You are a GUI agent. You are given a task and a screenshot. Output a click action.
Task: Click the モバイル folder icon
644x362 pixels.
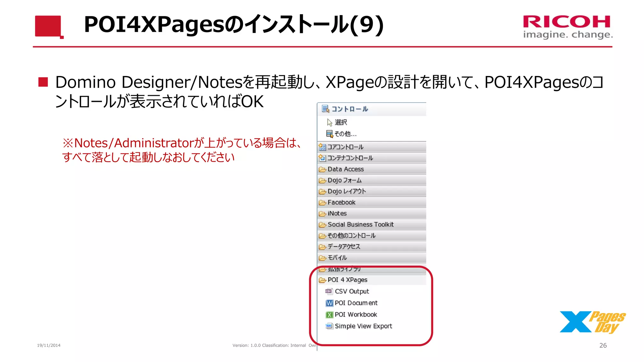tap(322, 258)
